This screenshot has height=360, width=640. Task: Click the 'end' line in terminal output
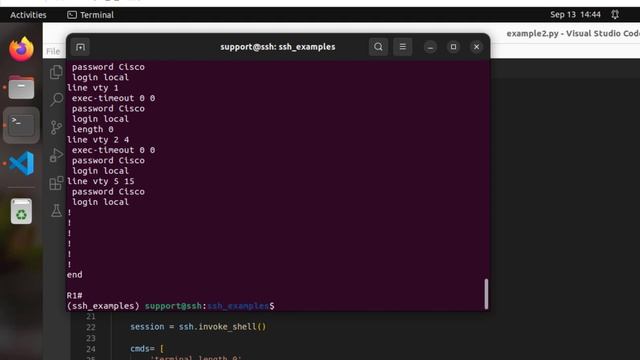point(75,275)
